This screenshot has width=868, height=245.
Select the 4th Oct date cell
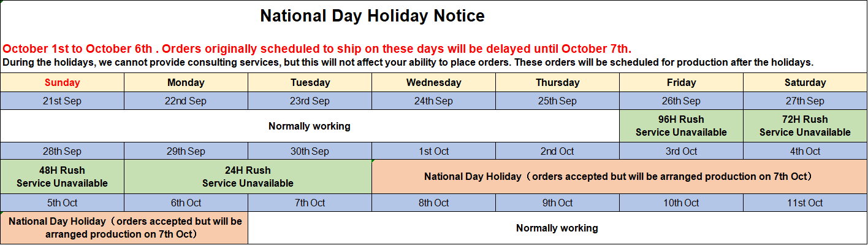[x=805, y=151]
